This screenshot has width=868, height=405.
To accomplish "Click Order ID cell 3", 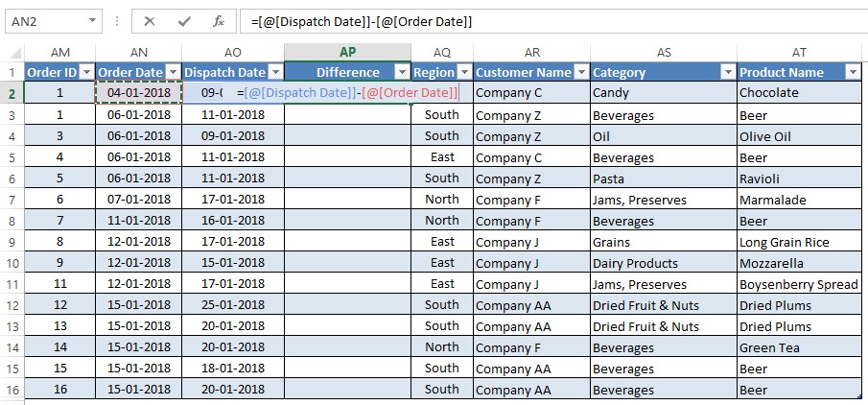I will 59,135.
